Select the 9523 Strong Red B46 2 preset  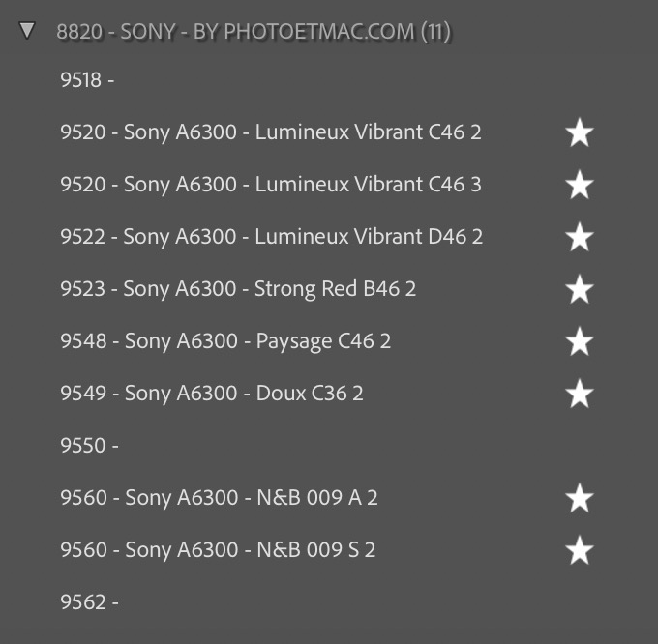[x=238, y=289]
